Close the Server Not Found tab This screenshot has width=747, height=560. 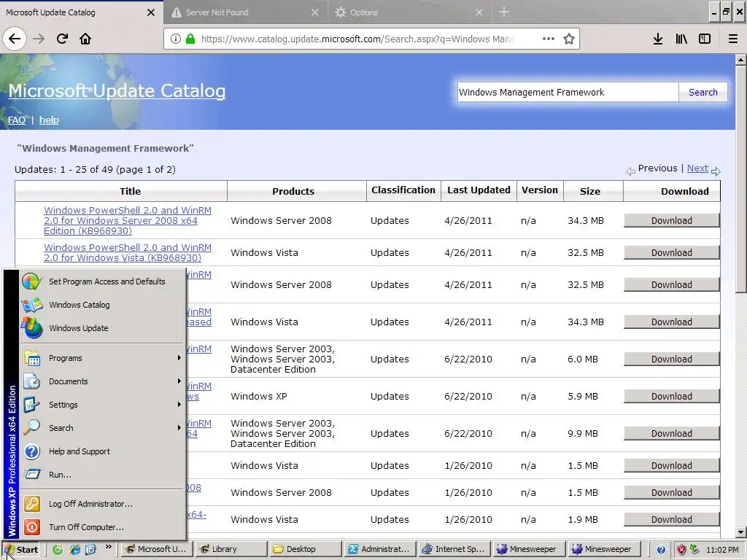point(315,12)
